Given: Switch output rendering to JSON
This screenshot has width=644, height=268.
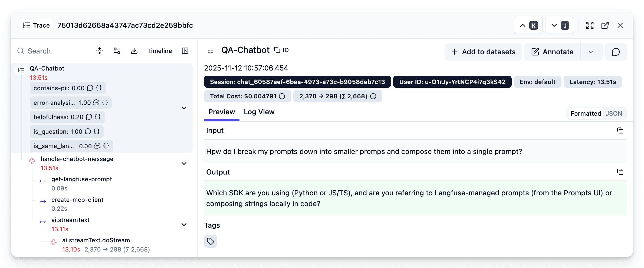Looking at the screenshot, I should 614,113.
